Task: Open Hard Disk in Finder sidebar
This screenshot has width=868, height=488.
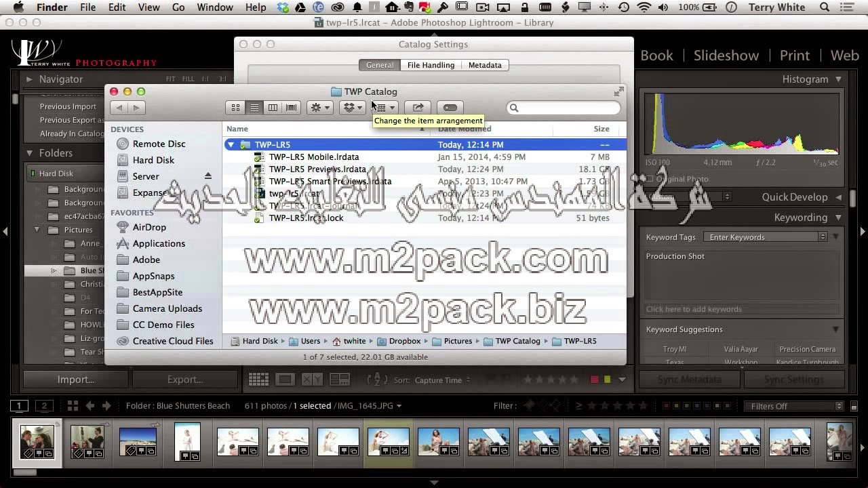Action: pyautogui.click(x=153, y=160)
